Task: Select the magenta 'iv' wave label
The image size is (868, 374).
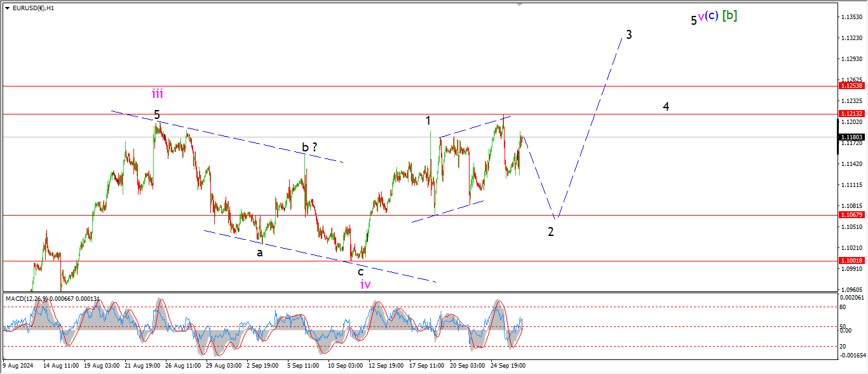Action: coord(365,284)
